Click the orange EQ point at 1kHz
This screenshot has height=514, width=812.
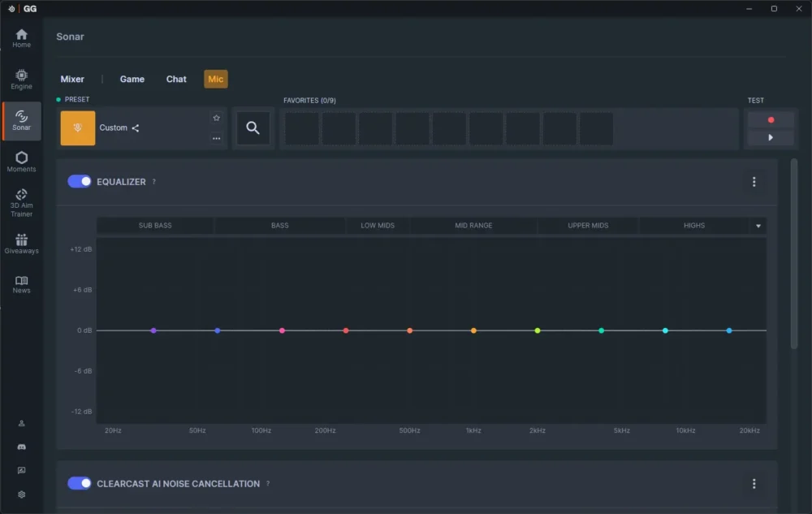[473, 330]
